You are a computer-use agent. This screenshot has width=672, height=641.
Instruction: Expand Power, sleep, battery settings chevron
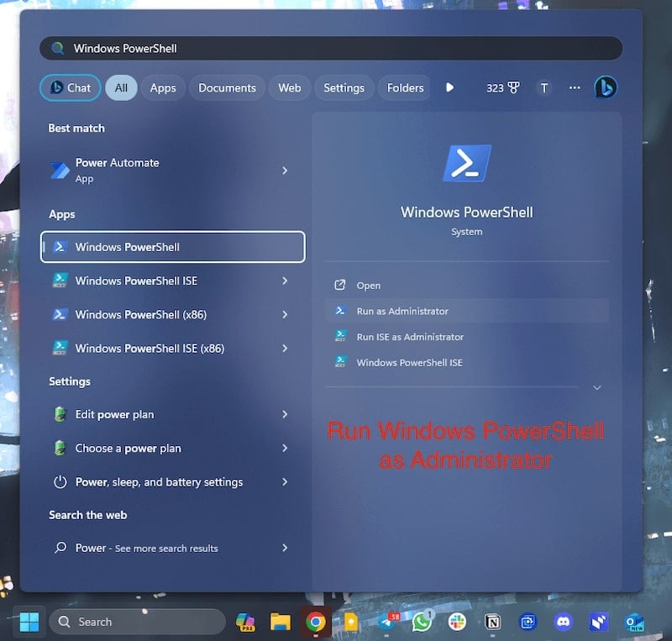tap(285, 482)
